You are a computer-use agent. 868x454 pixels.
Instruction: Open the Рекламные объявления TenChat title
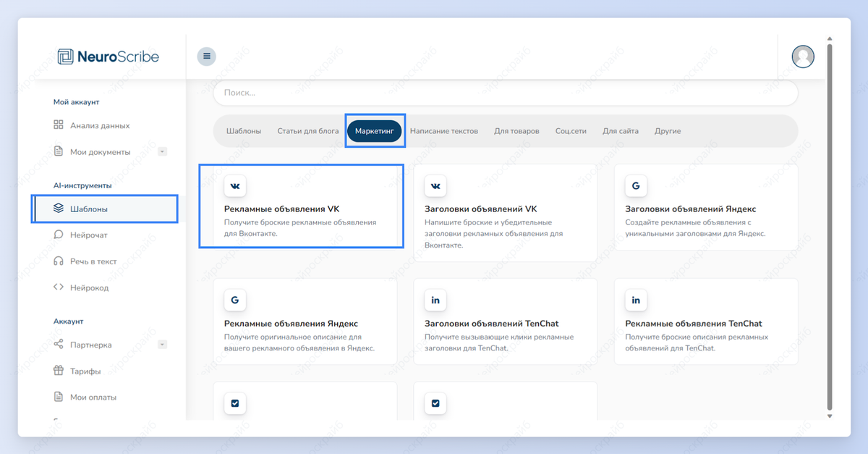(694, 324)
